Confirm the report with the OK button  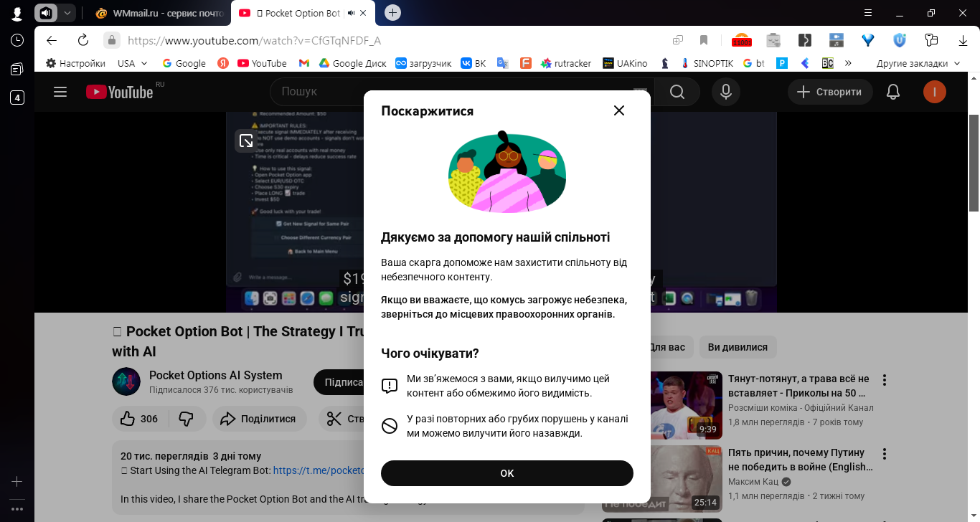point(507,473)
